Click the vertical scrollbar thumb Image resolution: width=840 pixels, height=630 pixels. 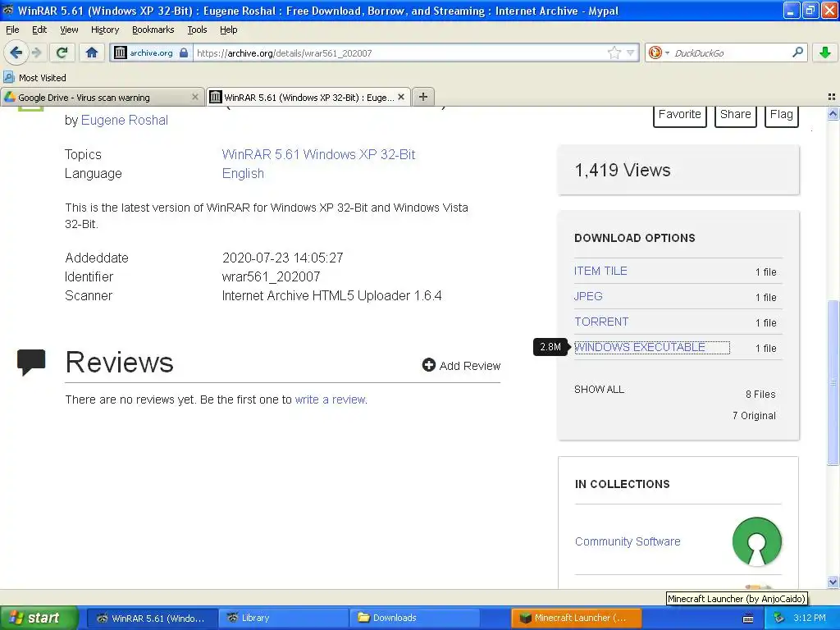click(833, 382)
